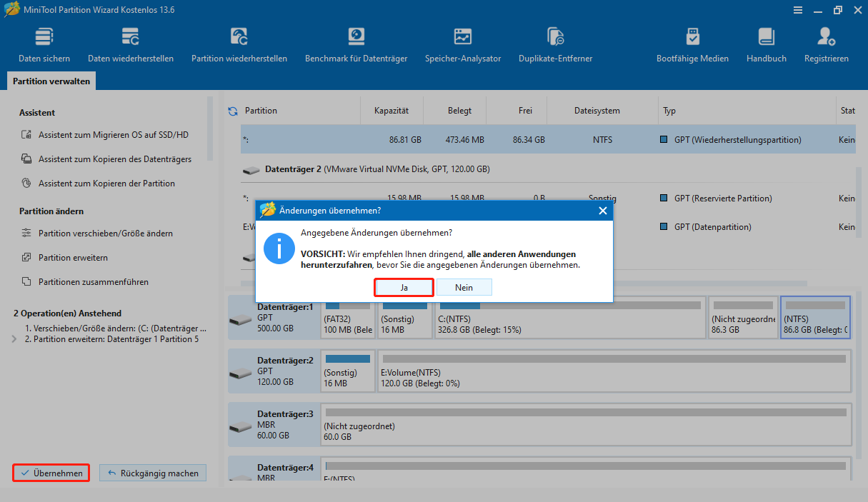
Task: Sort by Kapazität column header
Action: [x=392, y=111]
